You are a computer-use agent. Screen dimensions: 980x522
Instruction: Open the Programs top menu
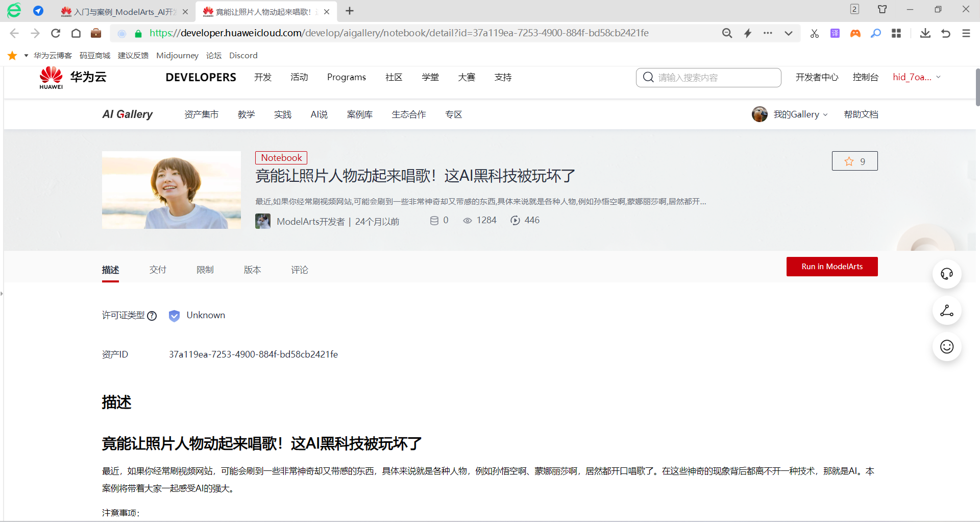[x=347, y=78]
